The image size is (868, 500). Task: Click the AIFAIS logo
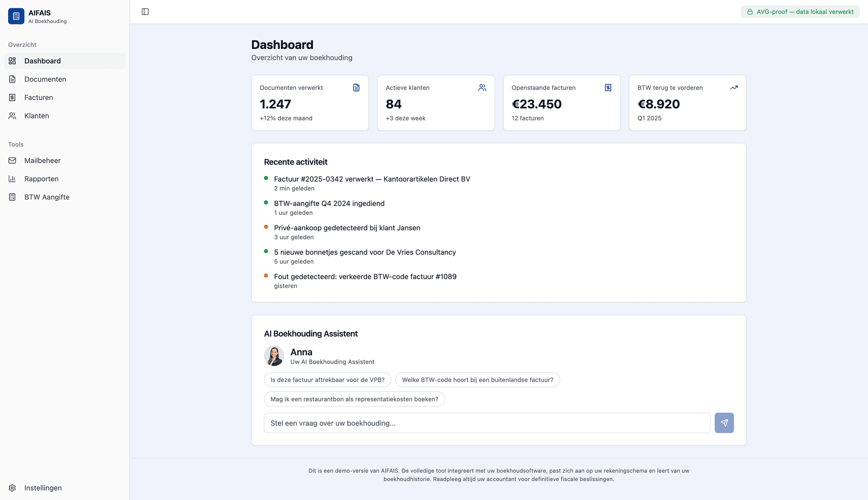(x=16, y=16)
